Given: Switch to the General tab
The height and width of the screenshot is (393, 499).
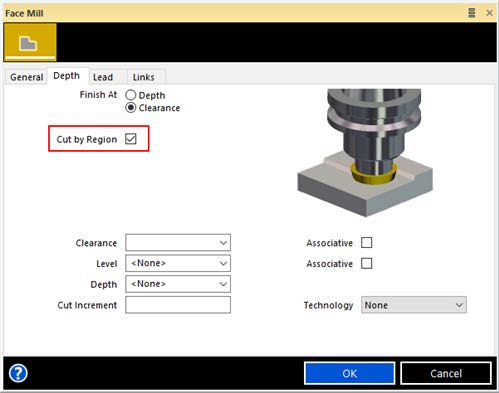Looking at the screenshot, I should (x=27, y=77).
